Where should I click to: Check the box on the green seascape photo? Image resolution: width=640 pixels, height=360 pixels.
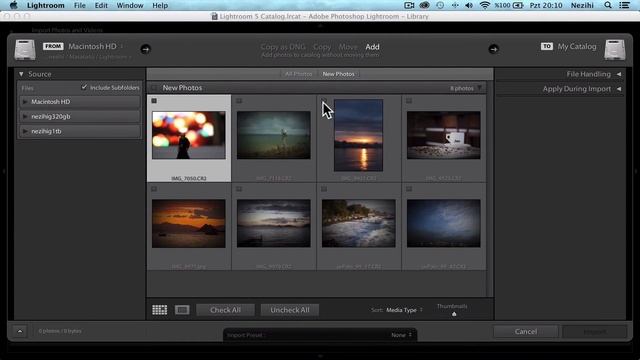click(239, 101)
